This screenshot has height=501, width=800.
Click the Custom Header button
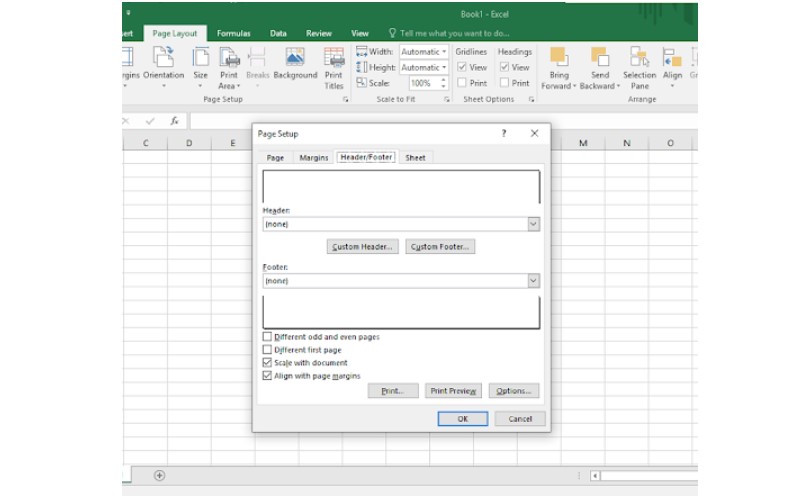(x=362, y=246)
